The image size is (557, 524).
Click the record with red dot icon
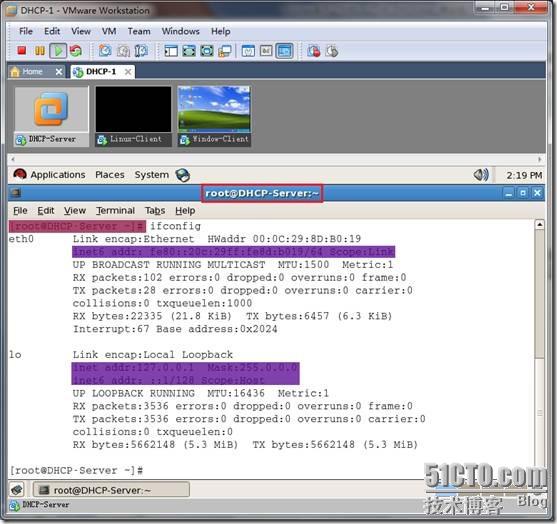tap(313, 51)
